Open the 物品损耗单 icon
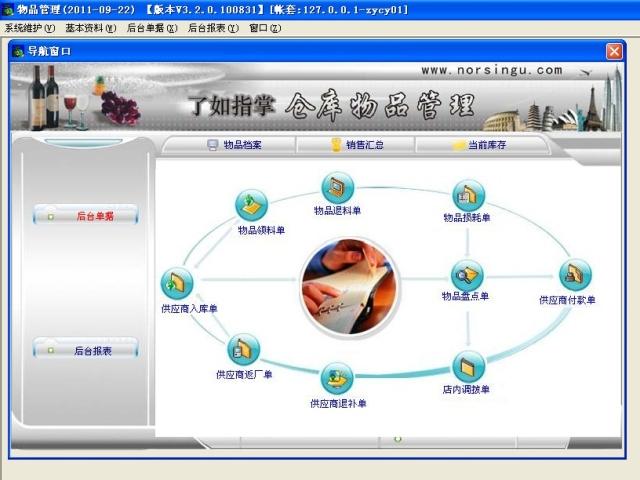The image size is (640, 480). coord(468,196)
